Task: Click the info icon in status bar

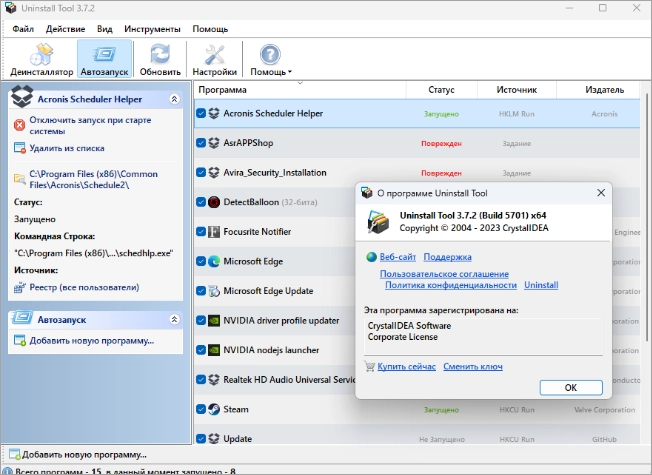Action: pyautogui.click(x=7, y=472)
